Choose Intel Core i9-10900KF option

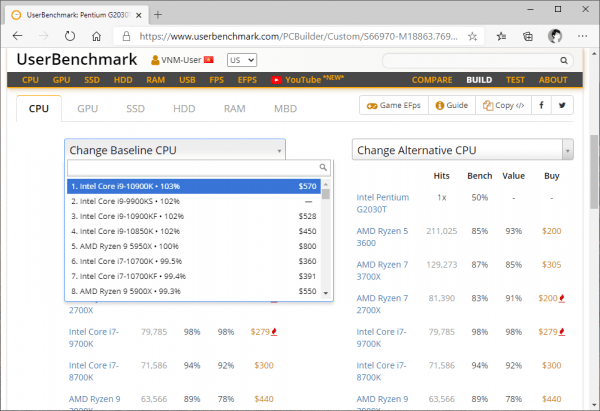[x=194, y=216]
